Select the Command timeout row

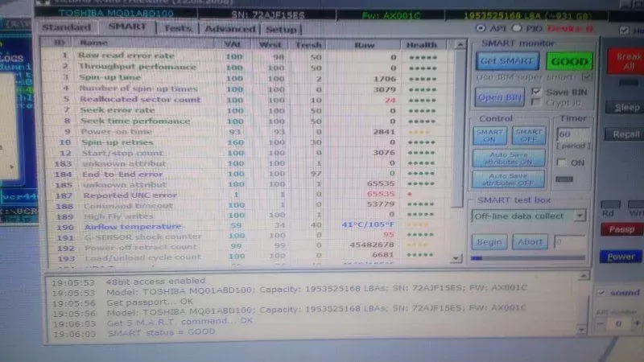click(x=246, y=205)
